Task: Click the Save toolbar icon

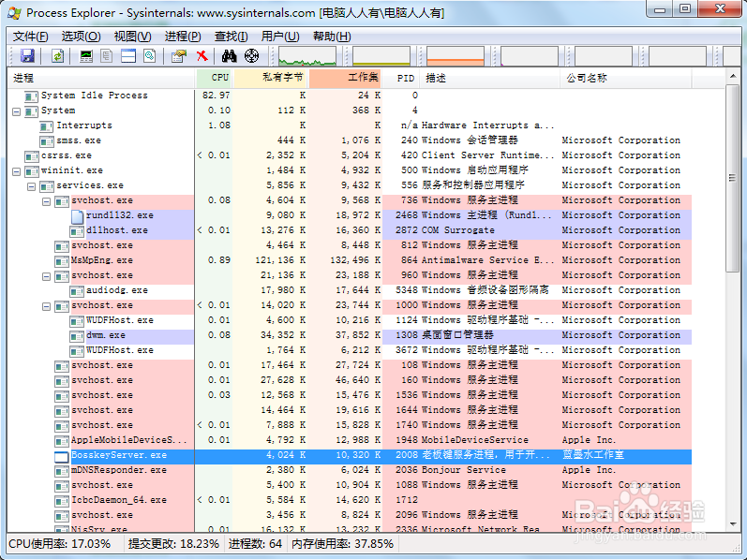Action: point(27,56)
